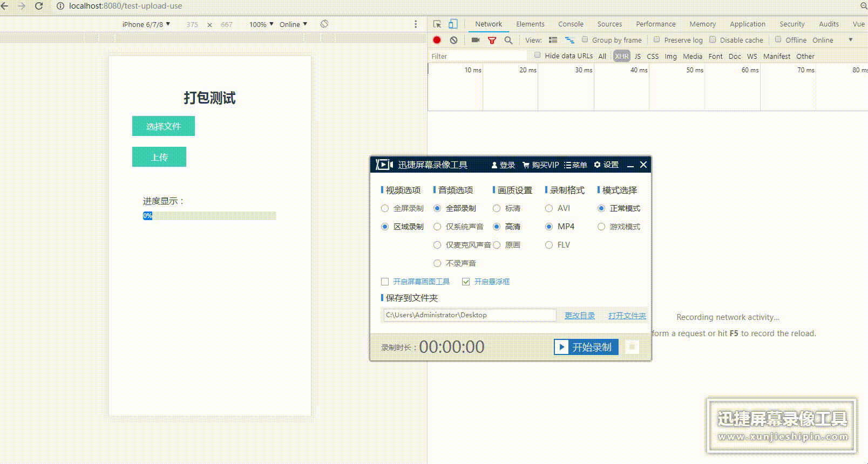
Task: Switch to the Elements tab
Action: click(x=530, y=24)
